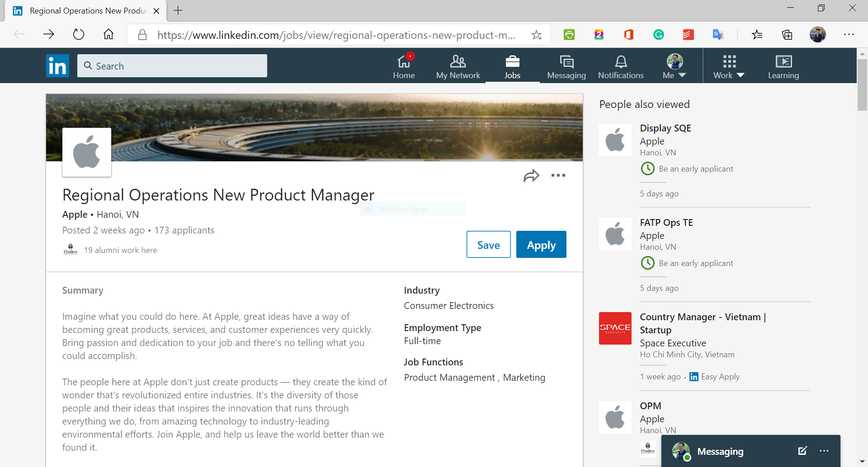
Task: Click the Apple logo beside Display SQE
Action: point(615,140)
